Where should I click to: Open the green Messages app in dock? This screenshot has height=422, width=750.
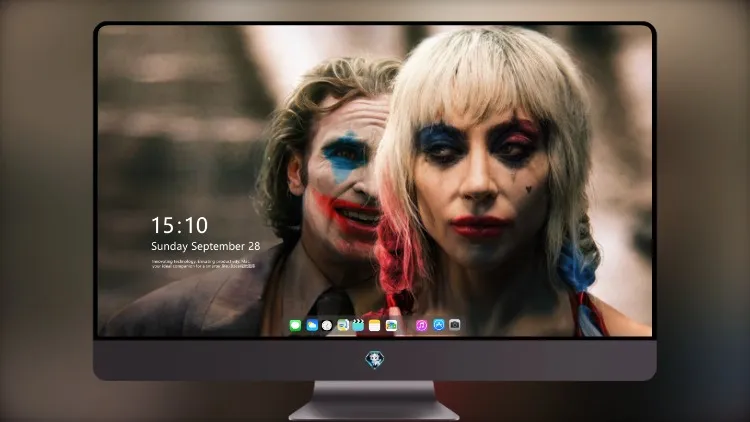coord(295,325)
